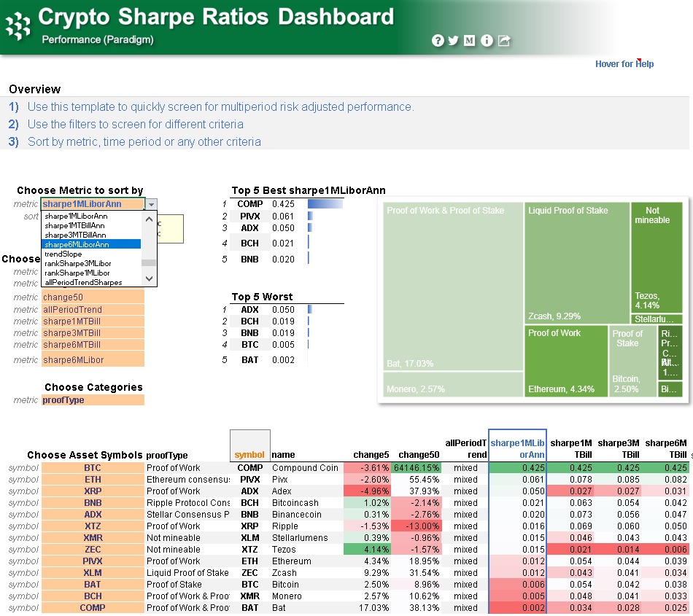Click the change50 metric cell
The width and height of the screenshot is (693, 616).
pyautogui.click(x=93, y=297)
